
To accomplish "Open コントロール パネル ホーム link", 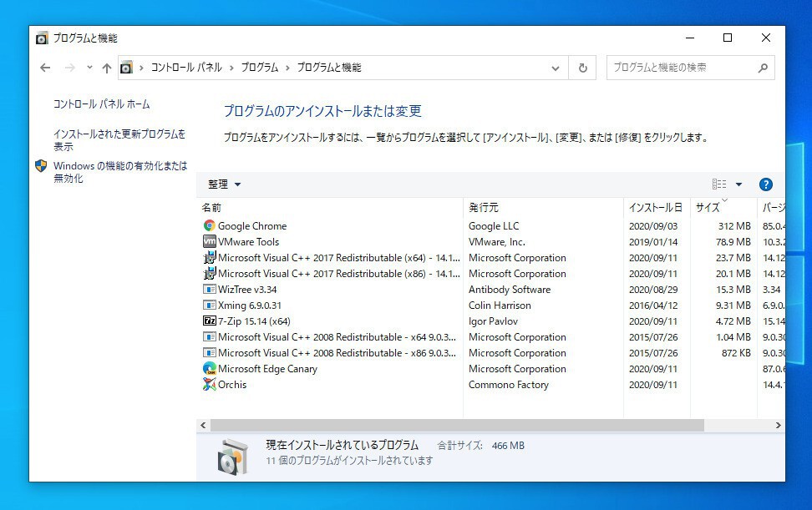I will point(102,104).
